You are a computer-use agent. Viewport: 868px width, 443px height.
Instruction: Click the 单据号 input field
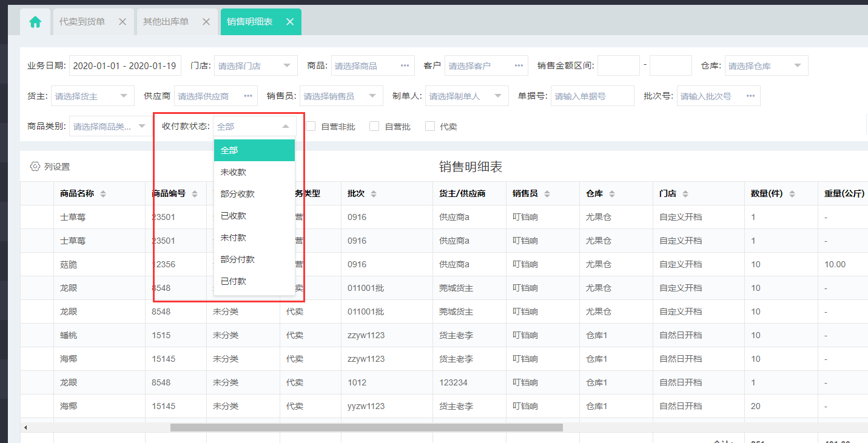click(593, 96)
